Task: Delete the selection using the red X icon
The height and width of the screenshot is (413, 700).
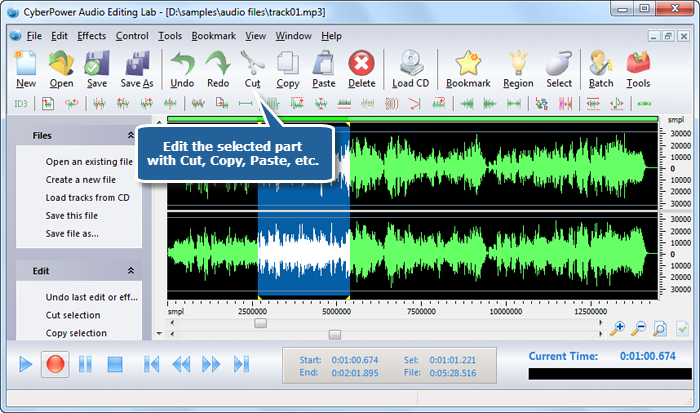Action: pos(361,63)
